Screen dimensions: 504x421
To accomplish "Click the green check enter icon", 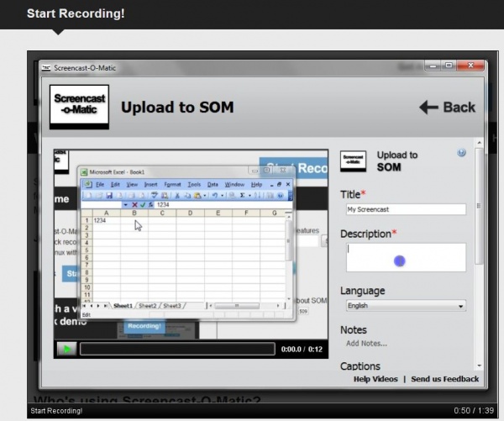I will (x=143, y=205).
